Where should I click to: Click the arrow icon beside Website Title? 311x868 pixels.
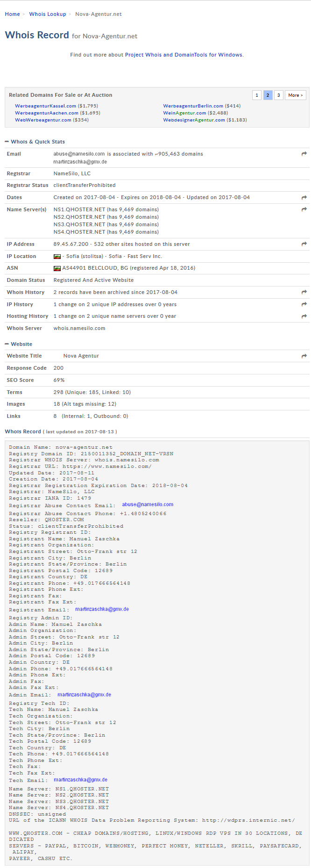[x=304, y=356]
